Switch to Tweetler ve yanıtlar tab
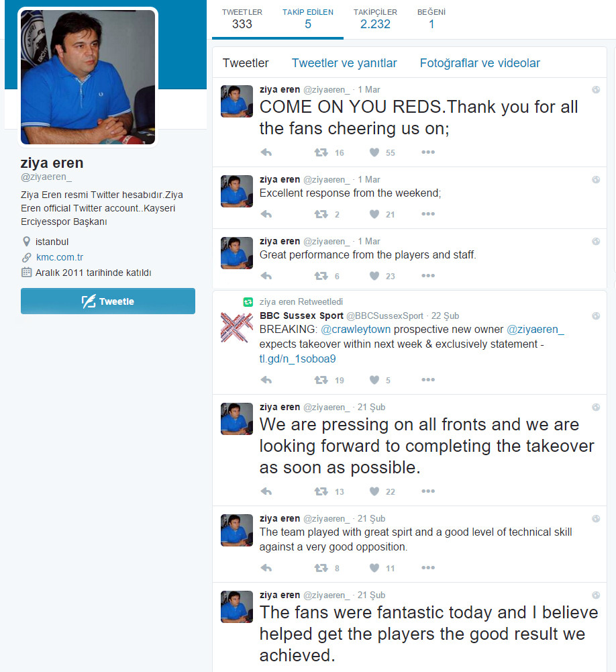Screen dimensions: 616x672 tap(344, 63)
